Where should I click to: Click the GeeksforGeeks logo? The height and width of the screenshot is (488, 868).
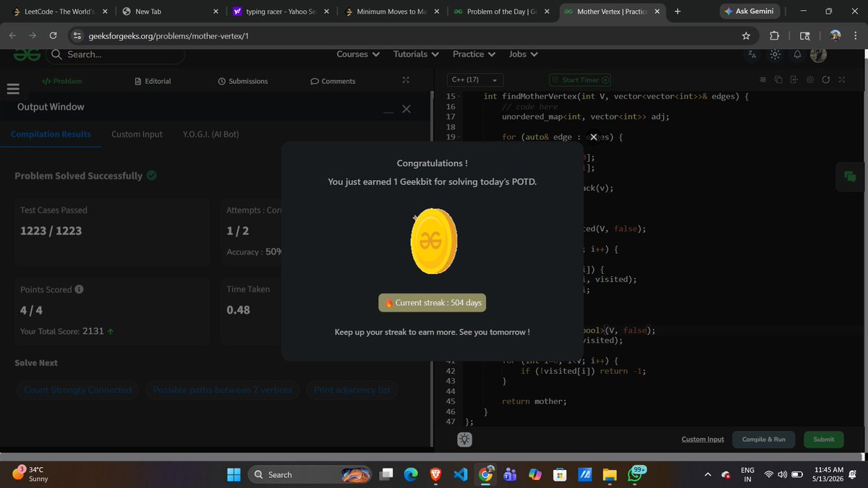pos(26,54)
